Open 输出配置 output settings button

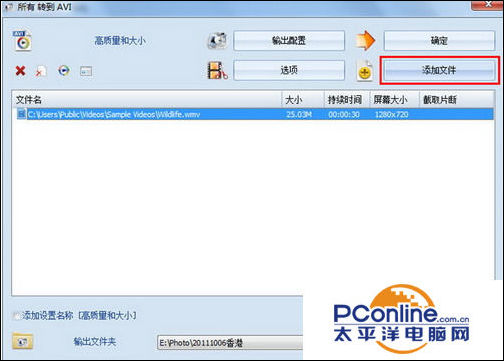coord(289,41)
